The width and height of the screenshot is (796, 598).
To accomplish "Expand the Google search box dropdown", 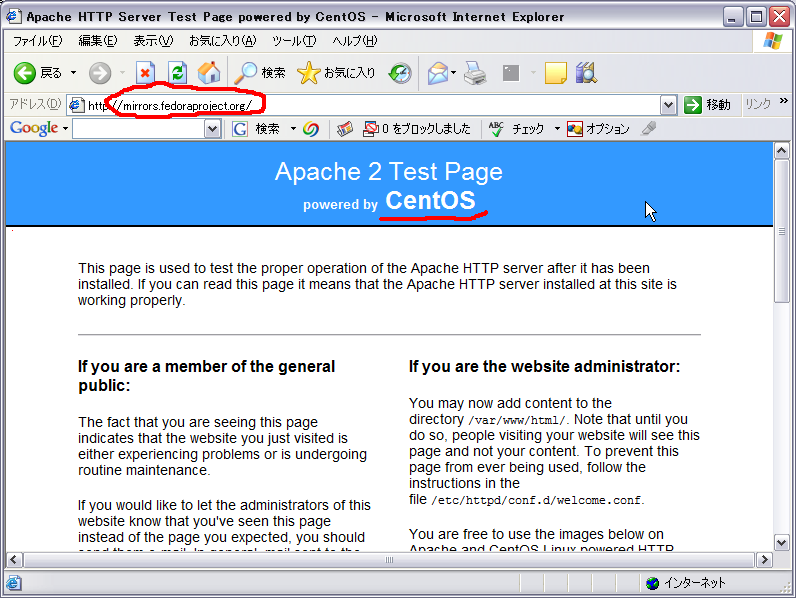I will point(212,128).
